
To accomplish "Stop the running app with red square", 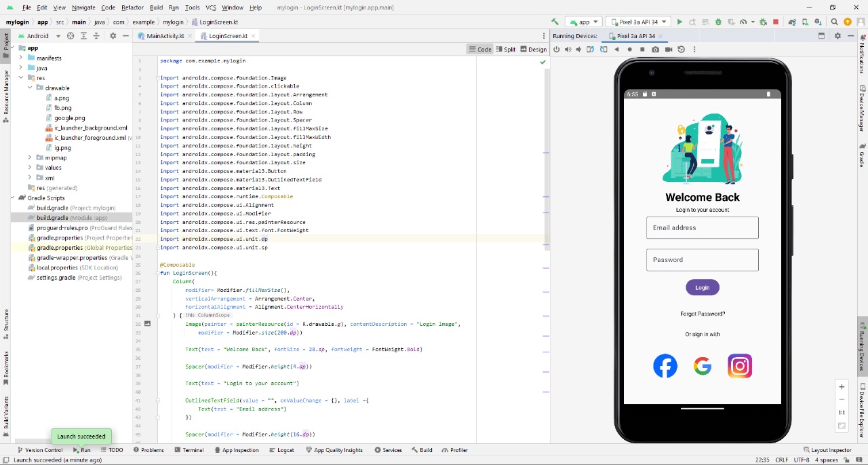I will click(776, 22).
